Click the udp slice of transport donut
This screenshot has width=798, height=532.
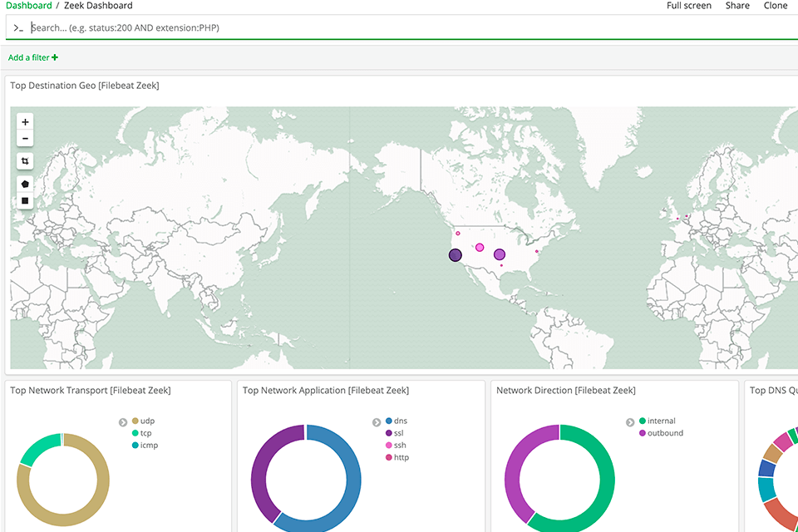tap(96, 509)
